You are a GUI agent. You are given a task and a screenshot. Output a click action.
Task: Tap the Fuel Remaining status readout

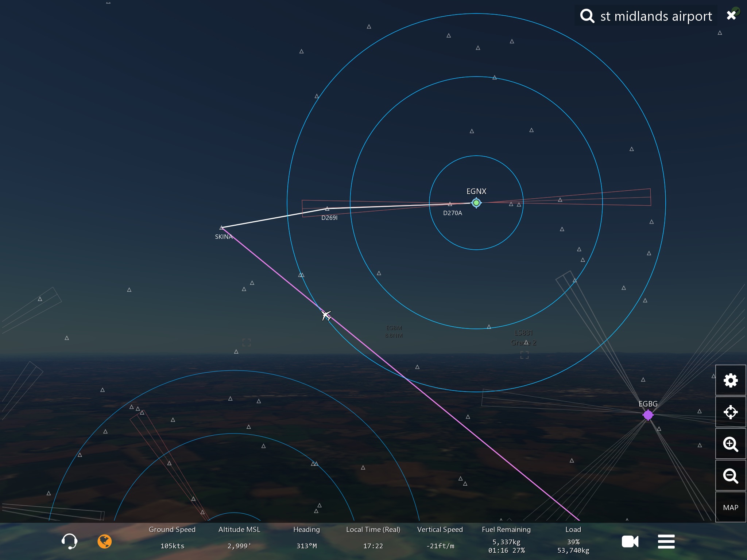tap(506, 540)
